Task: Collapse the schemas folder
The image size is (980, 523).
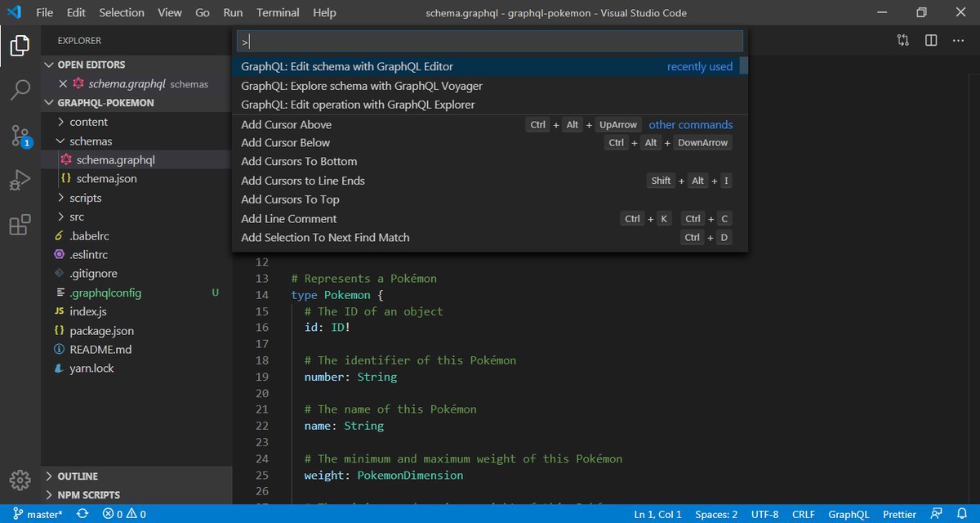Action: tap(136, 141)
